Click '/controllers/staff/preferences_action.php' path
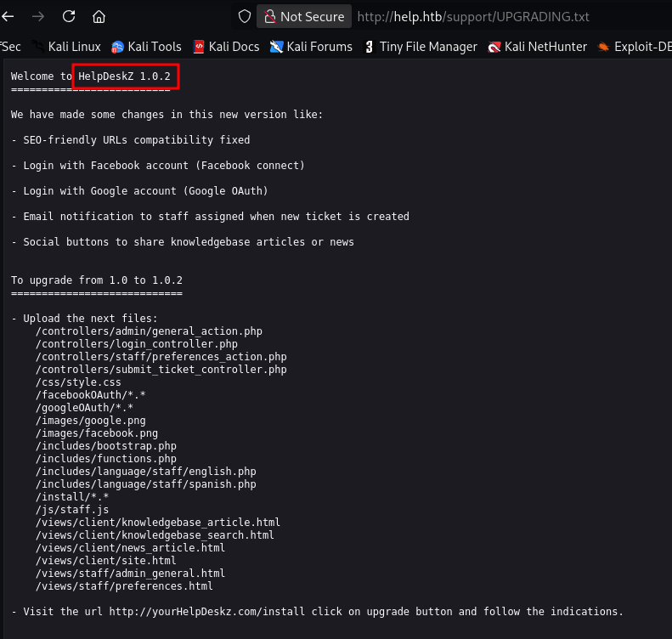672x639 pixels. pyautogui.click(x=161, y=357)
